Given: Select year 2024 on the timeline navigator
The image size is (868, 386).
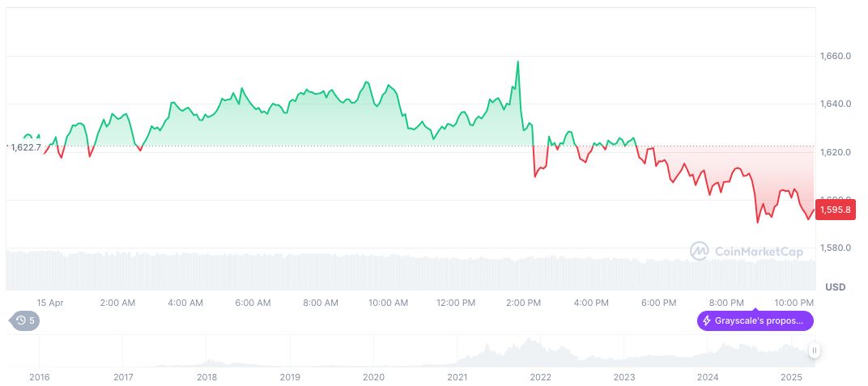Looking at the screenshot, I should click(x=708, y=377).
